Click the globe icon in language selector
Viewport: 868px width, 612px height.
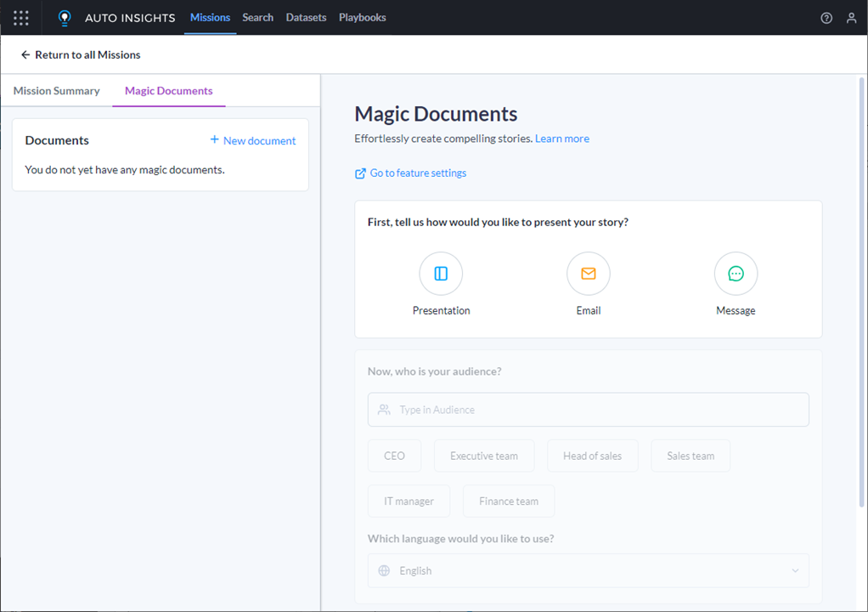(x=384, y=570)
